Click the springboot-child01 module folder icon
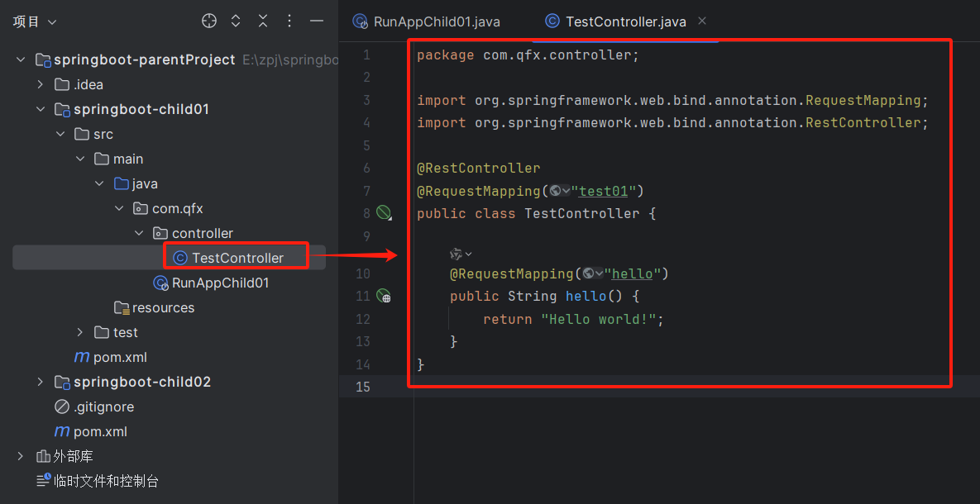Screen dimensions: 980x504 tap(63, 110)
